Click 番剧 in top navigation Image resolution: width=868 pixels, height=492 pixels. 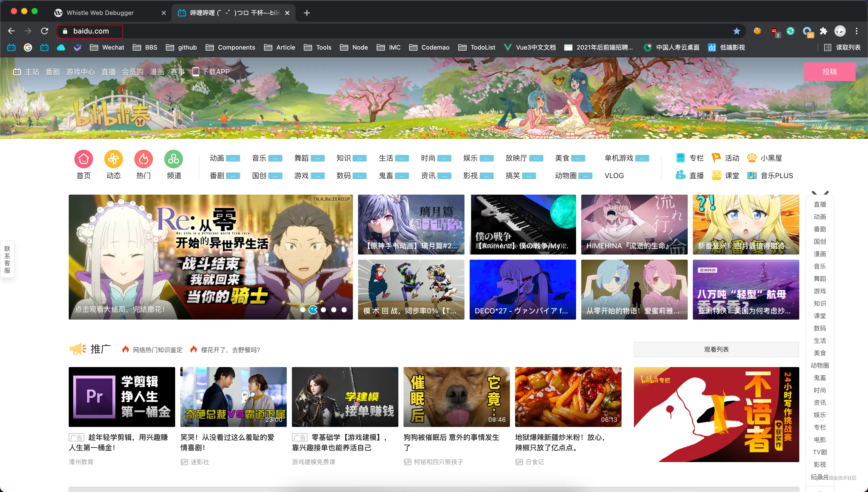click(52, 72)
